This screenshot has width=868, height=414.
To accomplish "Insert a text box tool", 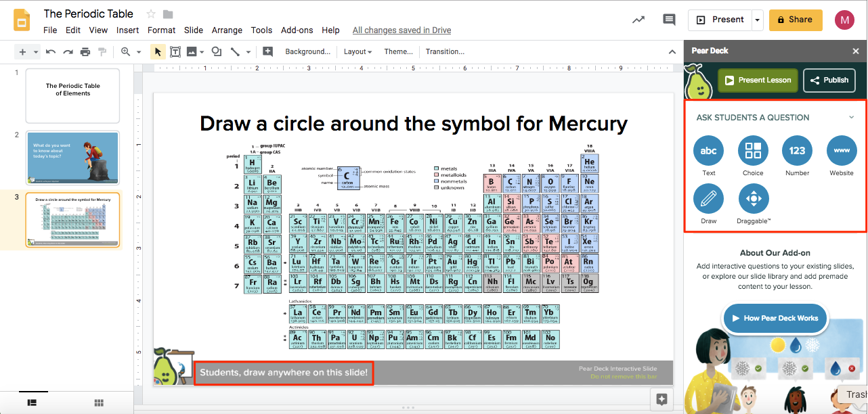I will pyautogui.click(x=175, y=51).
